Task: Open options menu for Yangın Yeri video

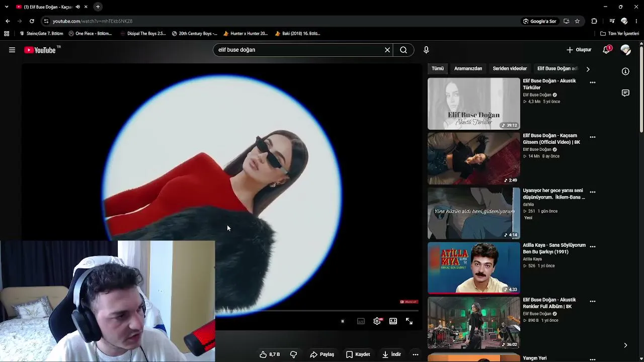Action: tap(593, 359)
